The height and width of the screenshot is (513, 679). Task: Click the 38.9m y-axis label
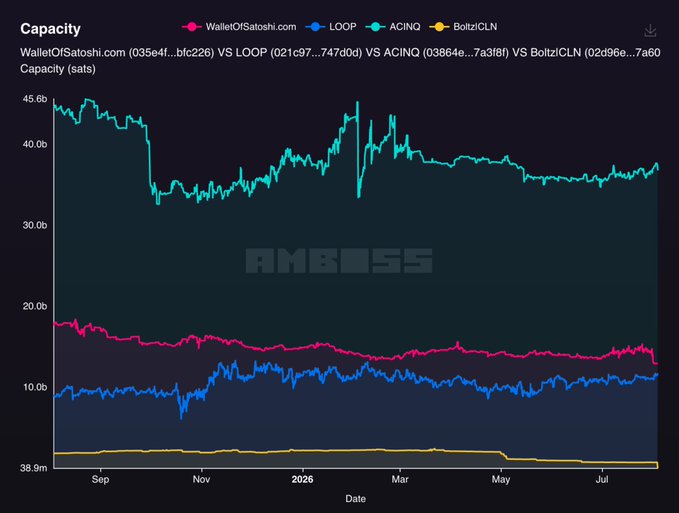click(33, 468)
